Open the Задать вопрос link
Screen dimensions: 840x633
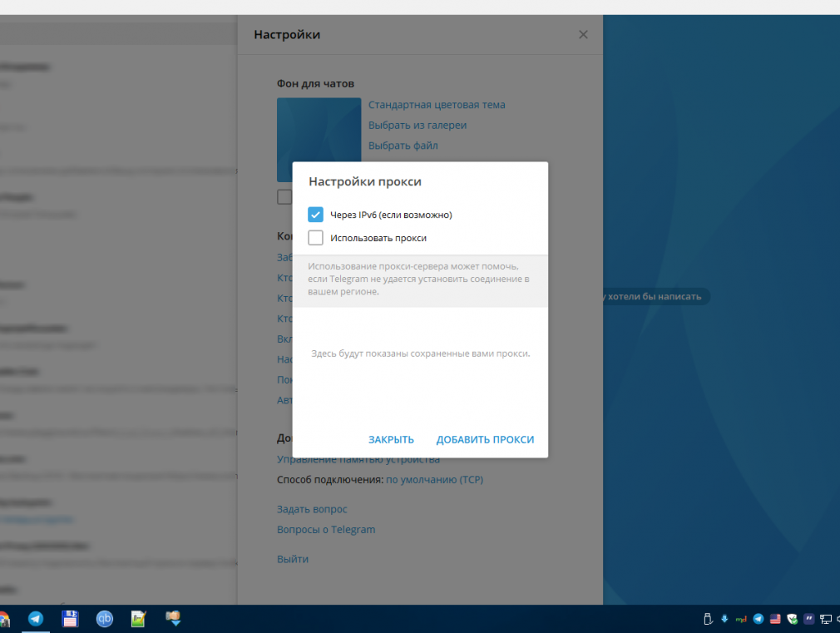[x=312, y=509]
